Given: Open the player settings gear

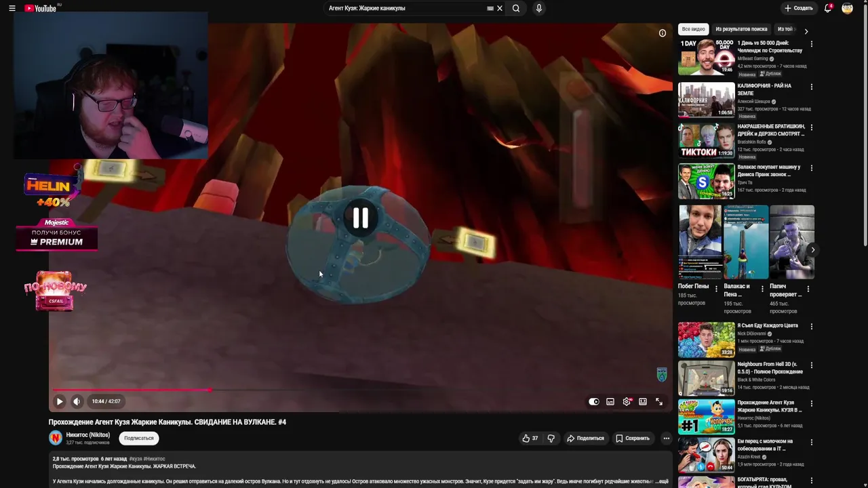Looking at the screenshot, I should pyautogui.click(x=627, y=401).
